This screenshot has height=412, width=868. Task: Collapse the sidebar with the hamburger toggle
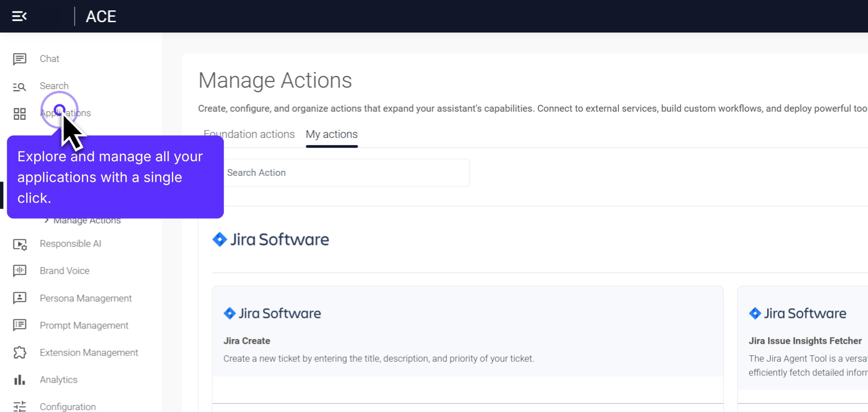point(19,16)
